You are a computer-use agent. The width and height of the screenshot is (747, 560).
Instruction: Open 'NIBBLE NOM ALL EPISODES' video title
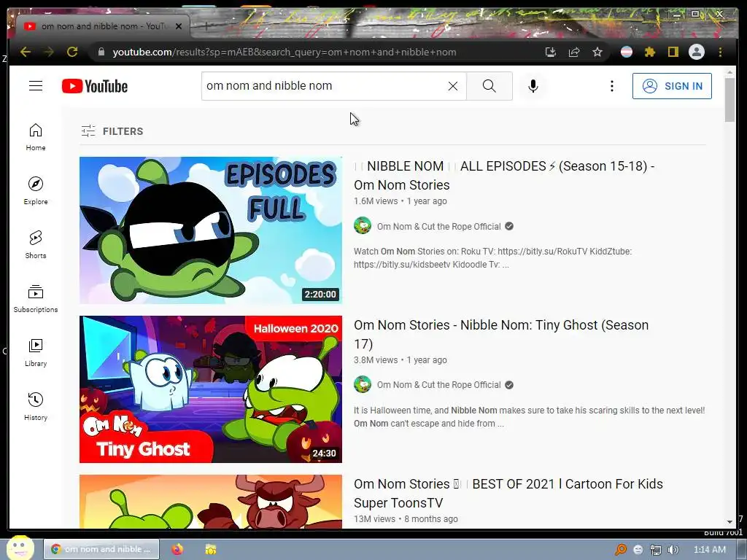(504, 175)
